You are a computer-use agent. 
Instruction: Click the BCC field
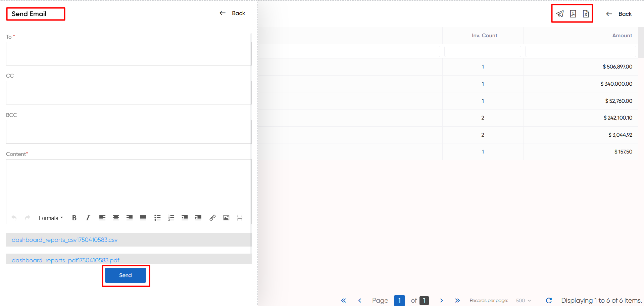[x=129, y=132]
